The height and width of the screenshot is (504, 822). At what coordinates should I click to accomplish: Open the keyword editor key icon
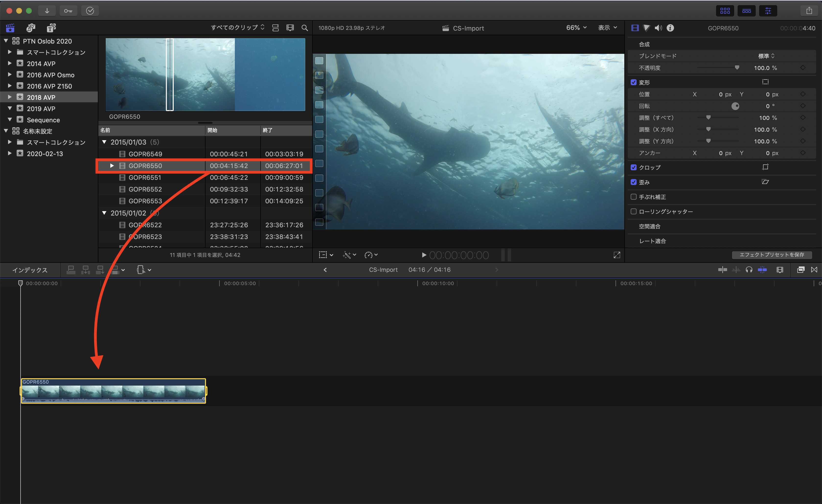[x=68, y=11]
